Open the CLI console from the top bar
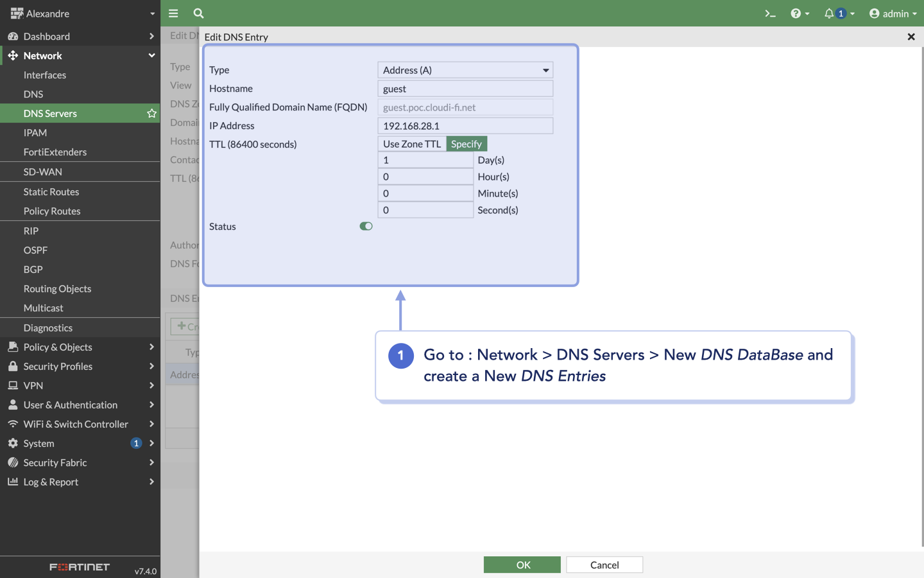The height and width of the screenshot is (578, 924). [x=770, y=13]
